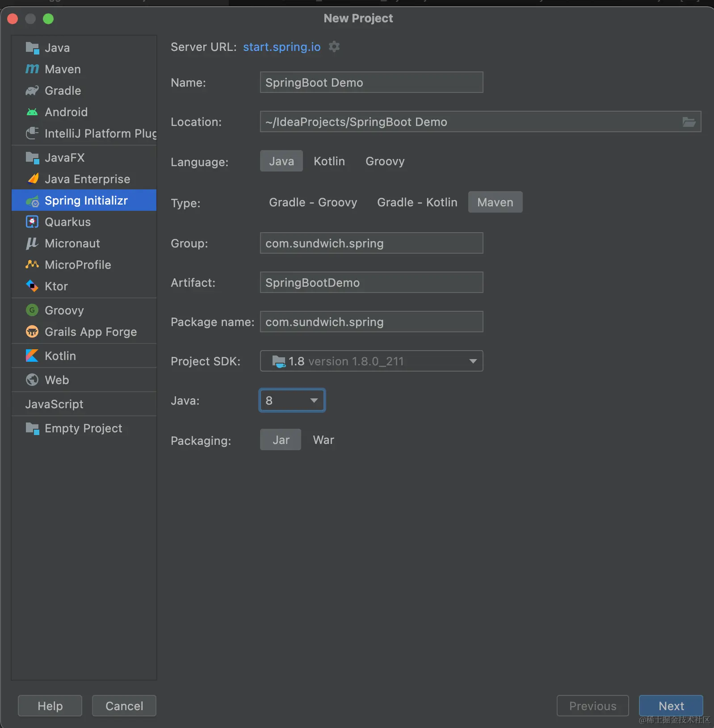Image resolution: width=714 pixels, height=728 pixels.
Task: Click the Quarkus icon in the sidebar
Action: coord(32,222)
